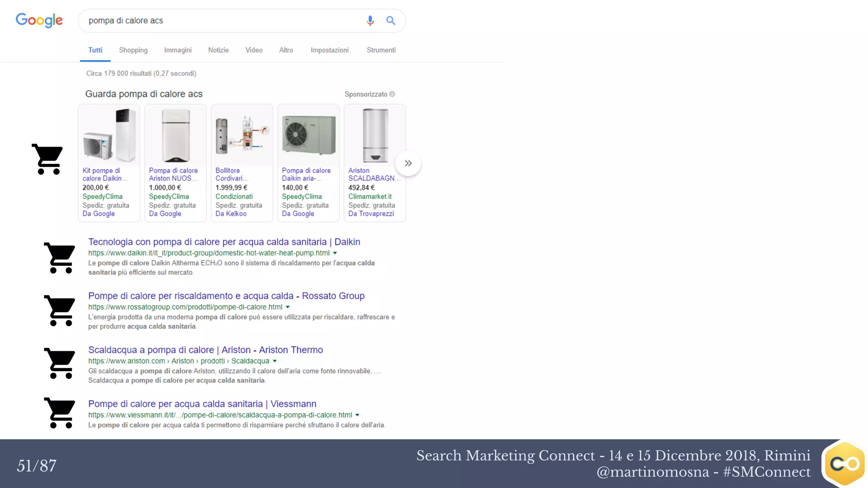Click the Sponsorizzato info icon
The image size is (868, 488).
392,94
